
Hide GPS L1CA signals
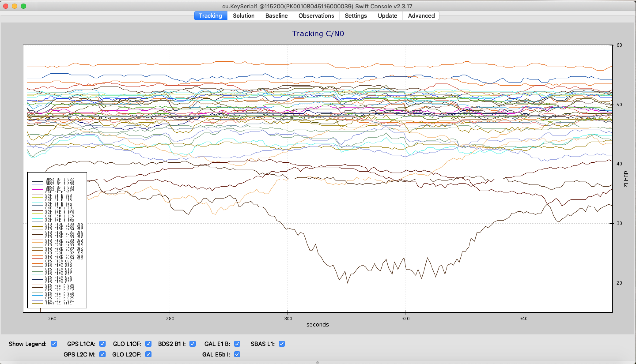(x=102, y=344)
